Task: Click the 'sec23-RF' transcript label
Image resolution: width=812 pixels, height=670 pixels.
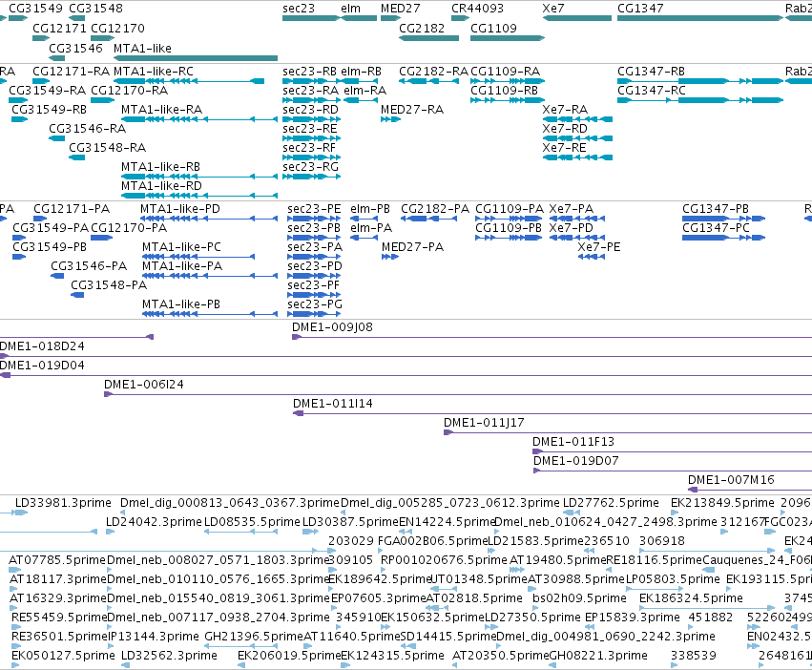Action: (x=309, y=148)
